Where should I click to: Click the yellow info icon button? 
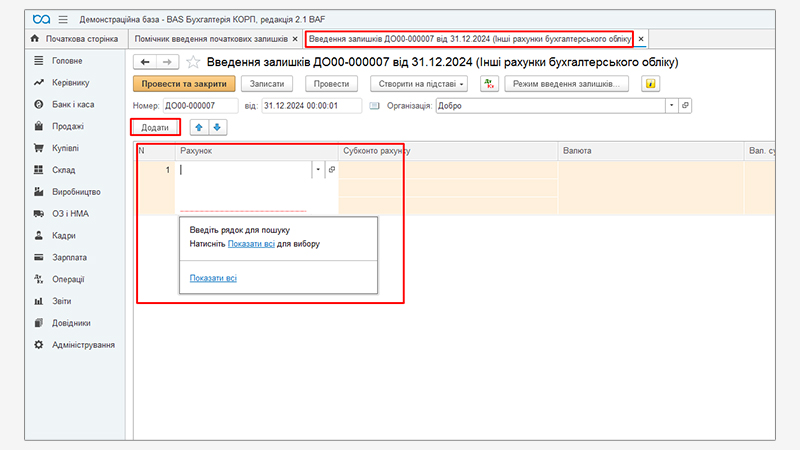[x=649, y=84]
